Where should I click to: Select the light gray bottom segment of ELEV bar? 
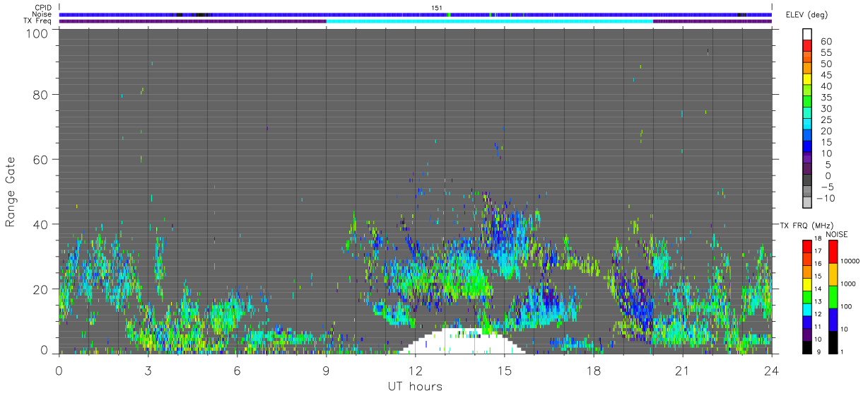[807, 202]
